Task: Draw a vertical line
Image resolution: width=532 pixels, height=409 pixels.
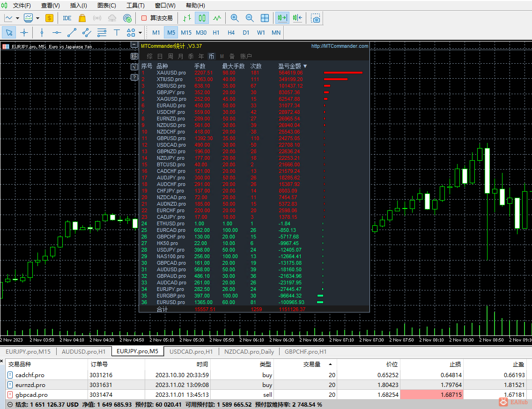Action: [42, 33]
